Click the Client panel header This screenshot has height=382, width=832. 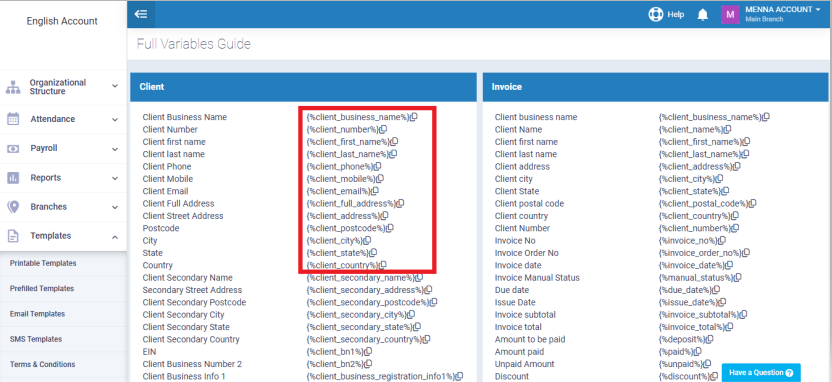pos(304,86)
